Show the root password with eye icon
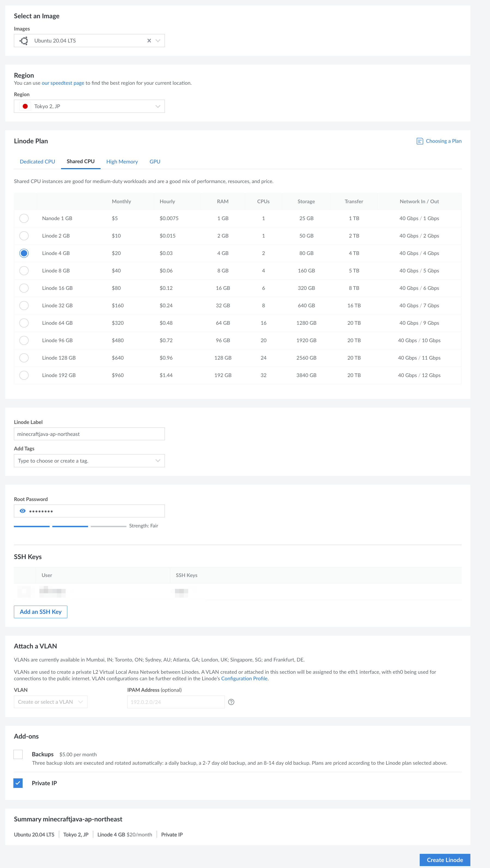 pos(23,511)
